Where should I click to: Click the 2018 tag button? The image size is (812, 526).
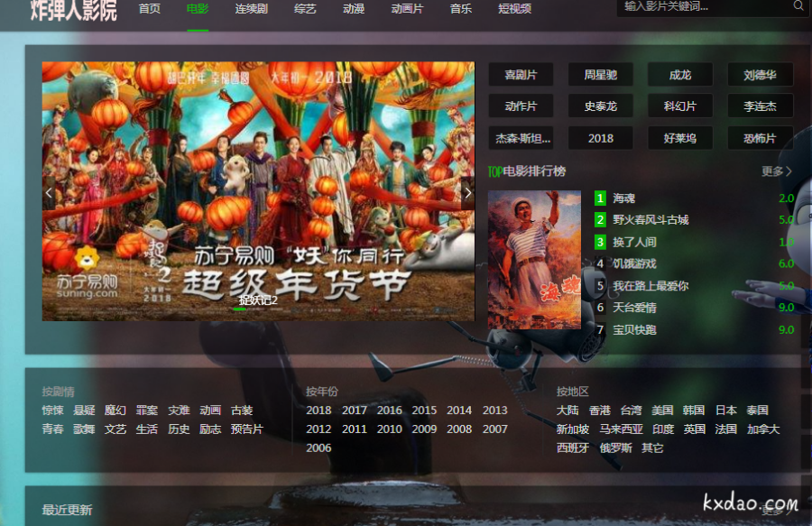(x=601, y=138)
